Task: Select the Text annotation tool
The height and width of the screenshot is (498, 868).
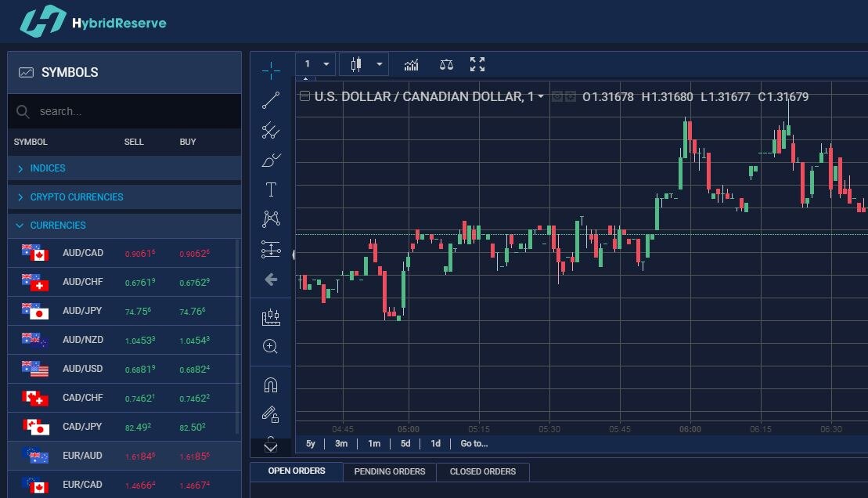Action: coord(271,188)
